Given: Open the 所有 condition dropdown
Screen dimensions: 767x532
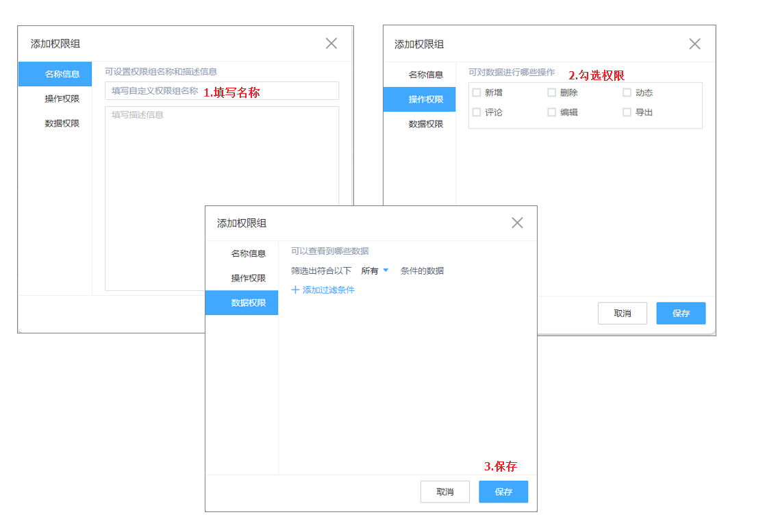Looking at the screenshot, I should [375, 271].
